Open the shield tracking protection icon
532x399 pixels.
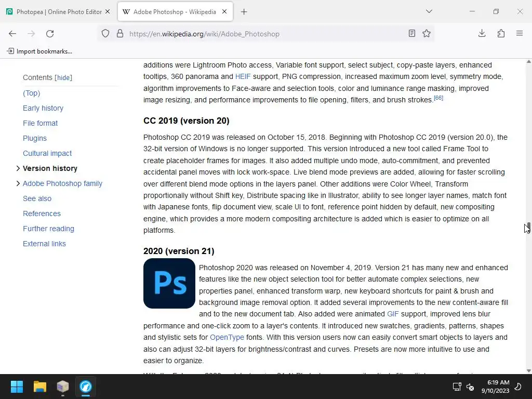(x=105, y=34)
